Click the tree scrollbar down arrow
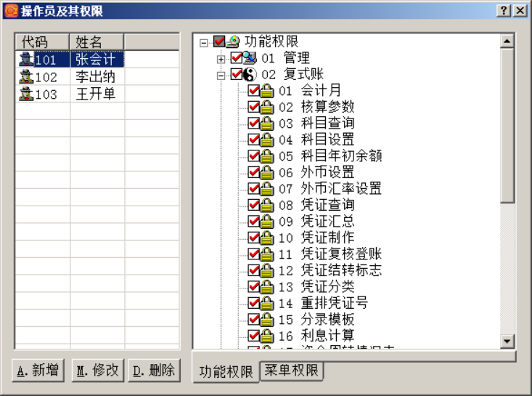The image size is (532, 396). (507, 342)
